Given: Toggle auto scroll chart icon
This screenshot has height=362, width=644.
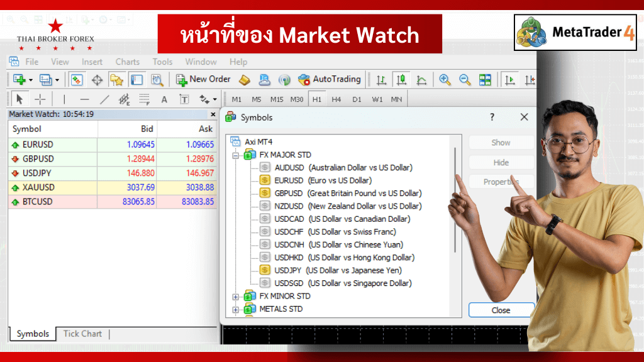Looking at the screenshot, I should [x=509, y=80].
